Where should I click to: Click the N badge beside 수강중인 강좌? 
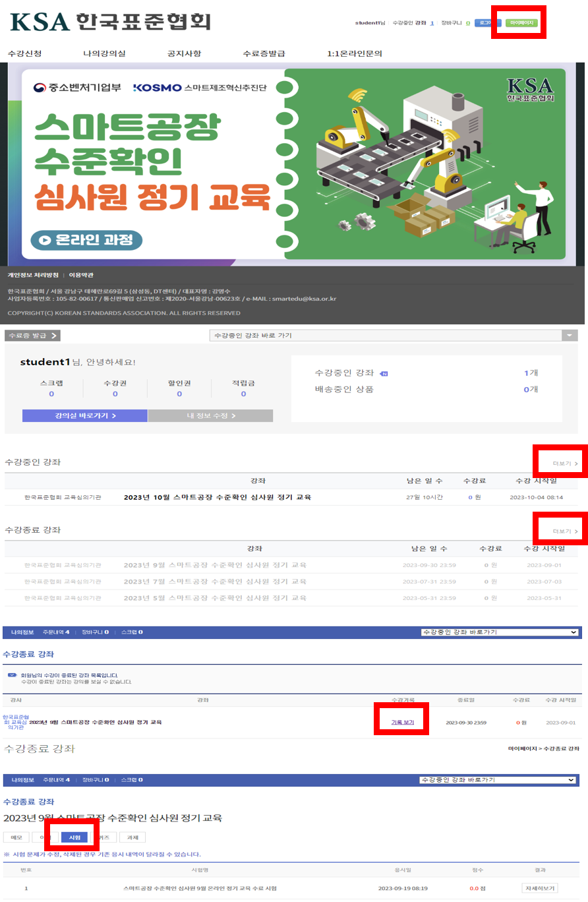[384, 373]
